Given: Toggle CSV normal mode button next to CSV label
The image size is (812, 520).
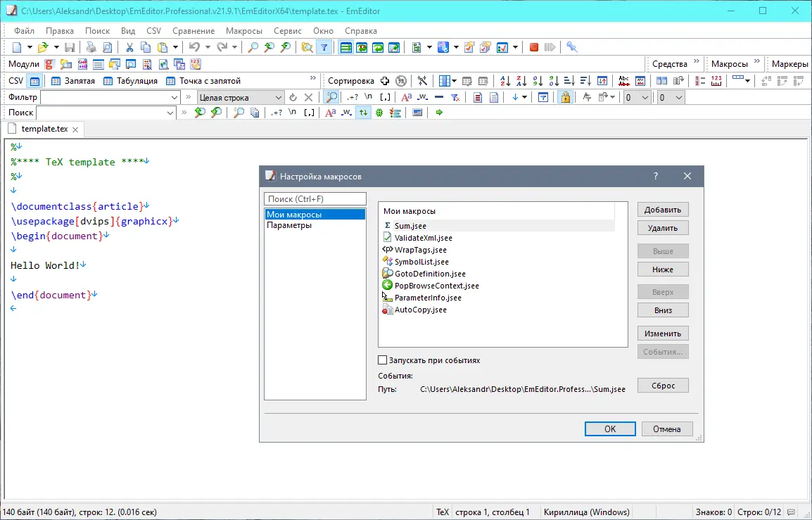Looking at the screenshot, I should [x=34, y=81].
